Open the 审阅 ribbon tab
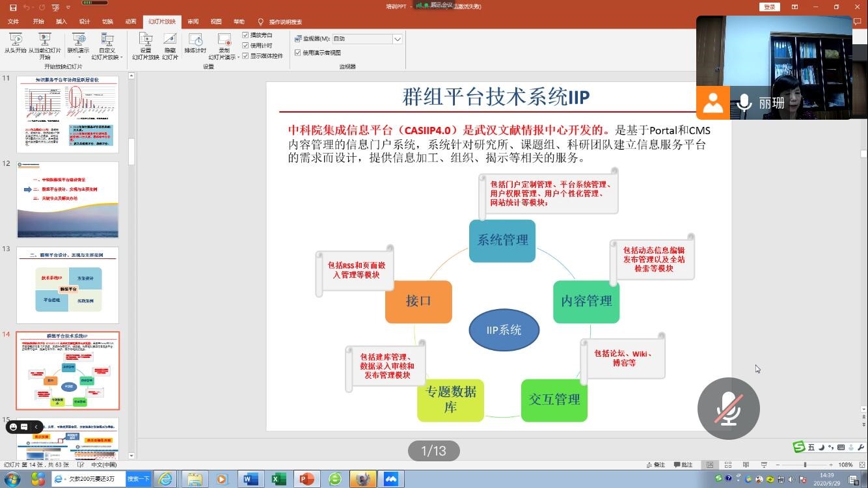 pos(193,21)
